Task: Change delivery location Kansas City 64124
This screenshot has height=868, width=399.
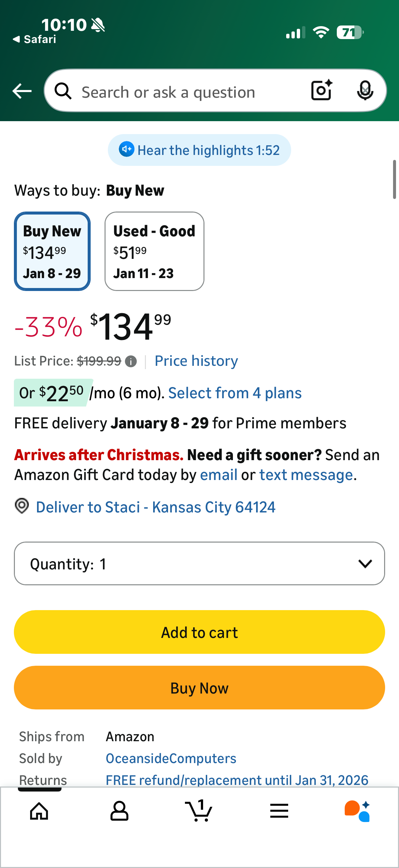Action: coord(155,507)
